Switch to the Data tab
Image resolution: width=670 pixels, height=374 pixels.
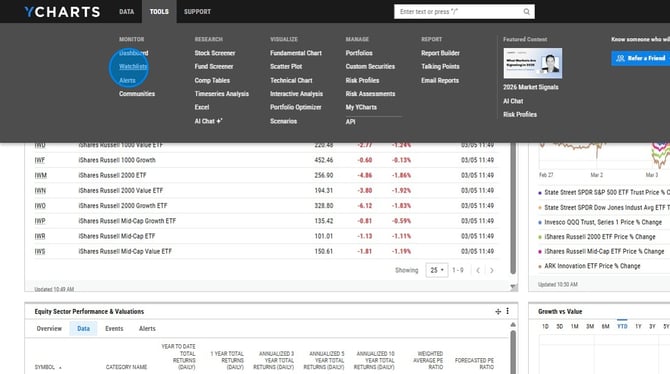pyautogui.click(x=83, y=329)
